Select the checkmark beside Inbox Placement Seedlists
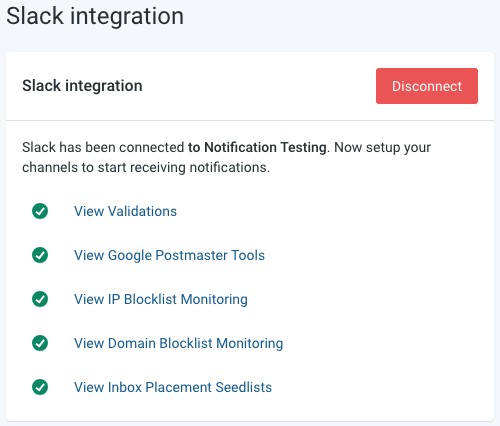 40,387
